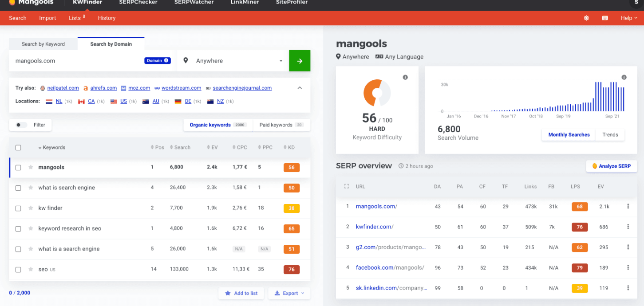Screen dimensions: 644x306
Task: Sort by the Search column
Action: [x=180, y=148]
